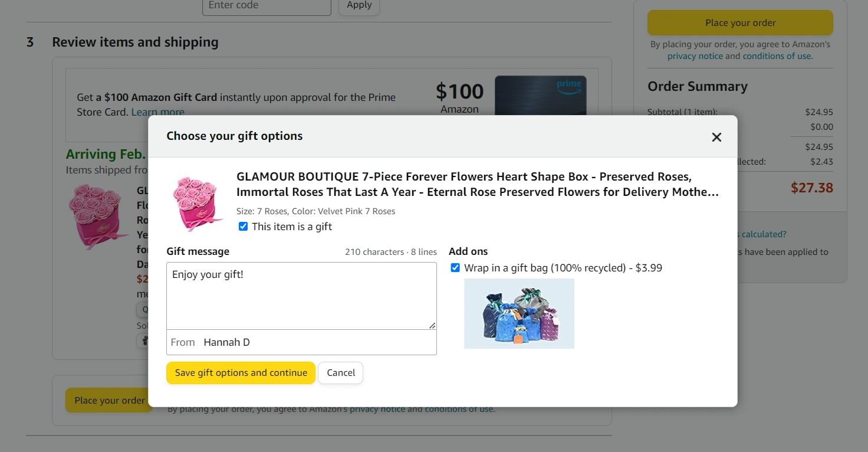Open the partially hidden Qty dropdown
This screenshot has height=452, width=868.
[142, 310]
